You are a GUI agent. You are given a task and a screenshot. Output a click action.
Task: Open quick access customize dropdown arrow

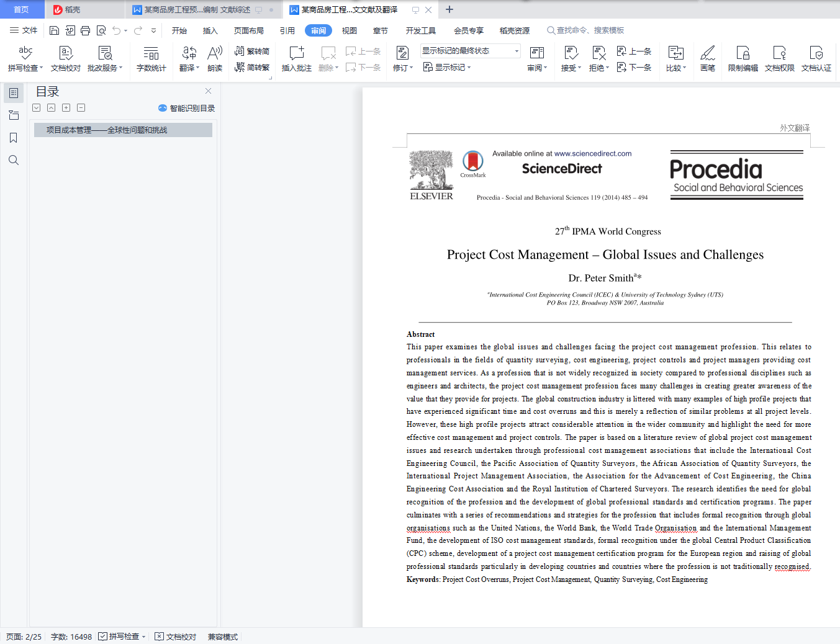click(153, 30)
